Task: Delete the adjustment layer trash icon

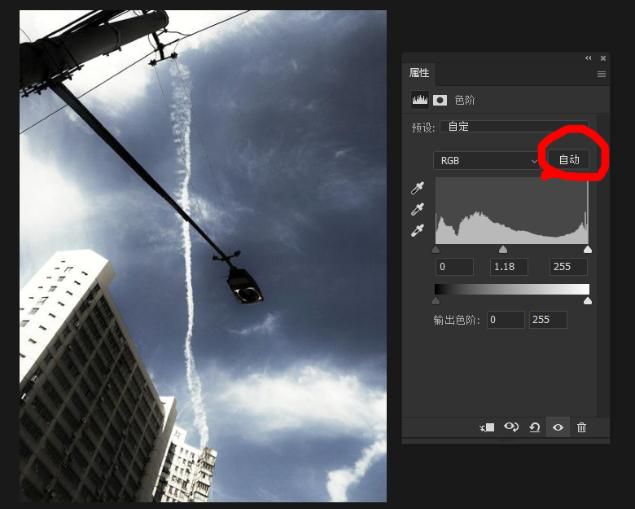Action: [x=581, y=427]
